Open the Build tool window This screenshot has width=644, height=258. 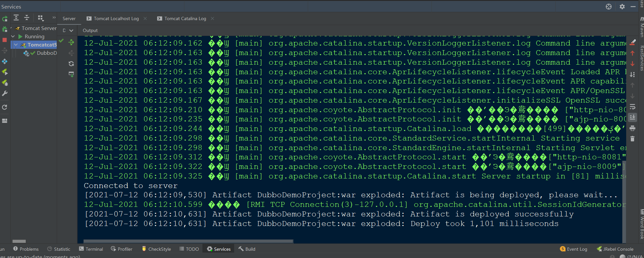(x=247, y=249)
